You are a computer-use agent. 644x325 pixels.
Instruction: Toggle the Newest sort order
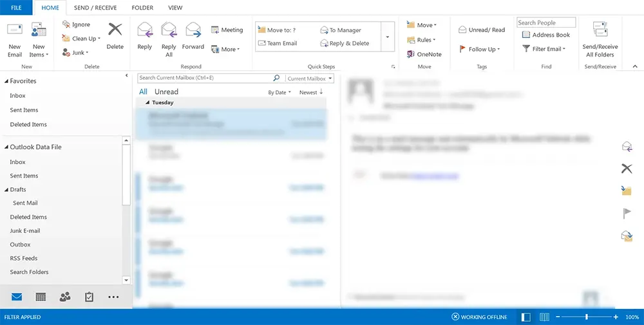[311, 92]
